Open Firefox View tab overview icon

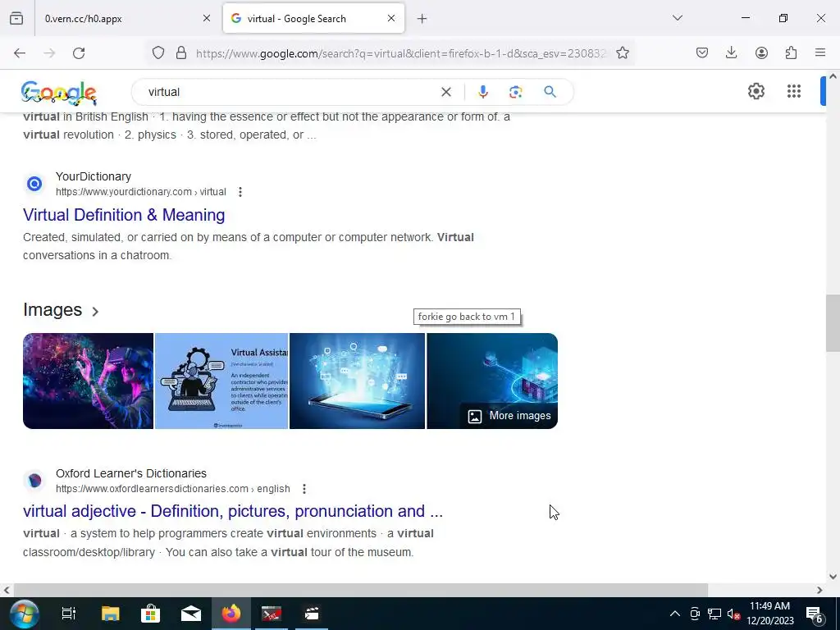[x=16, y=18]
